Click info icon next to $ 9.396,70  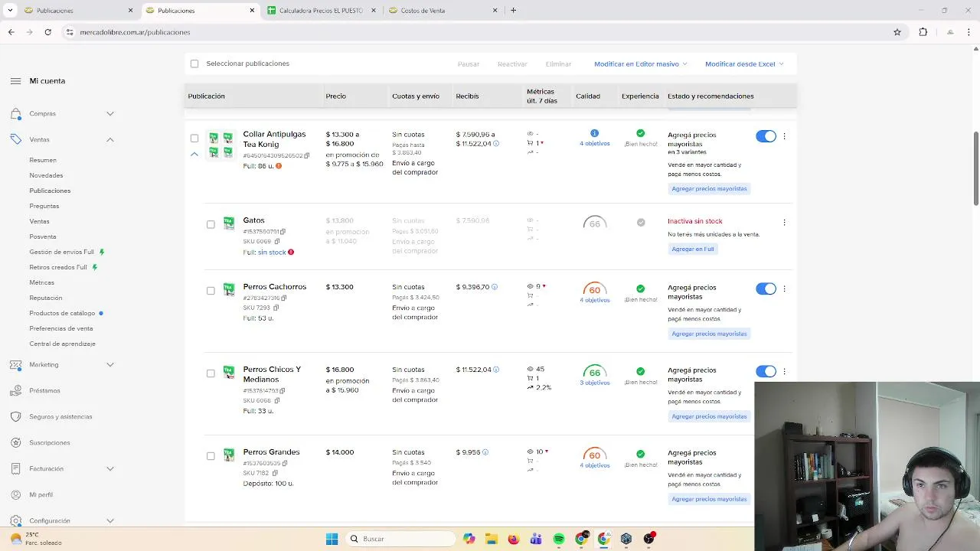495,287
